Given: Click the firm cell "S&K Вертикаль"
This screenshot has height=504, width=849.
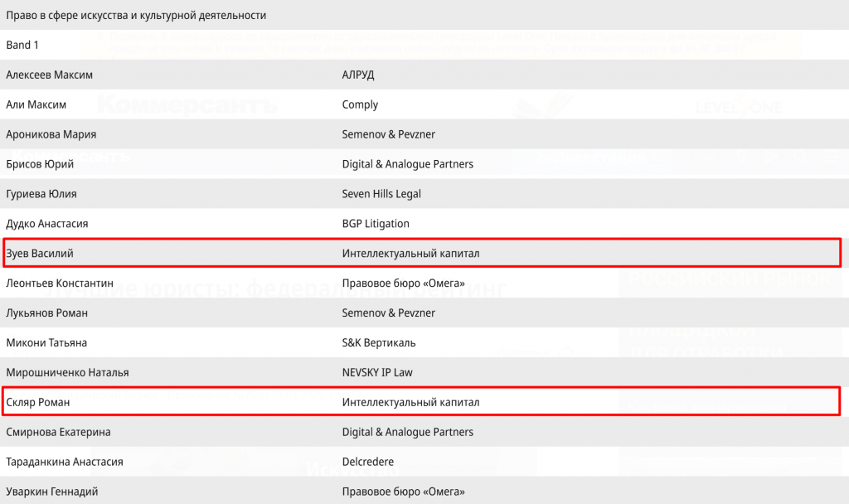Looking at the screenshot, I should 378,342.
